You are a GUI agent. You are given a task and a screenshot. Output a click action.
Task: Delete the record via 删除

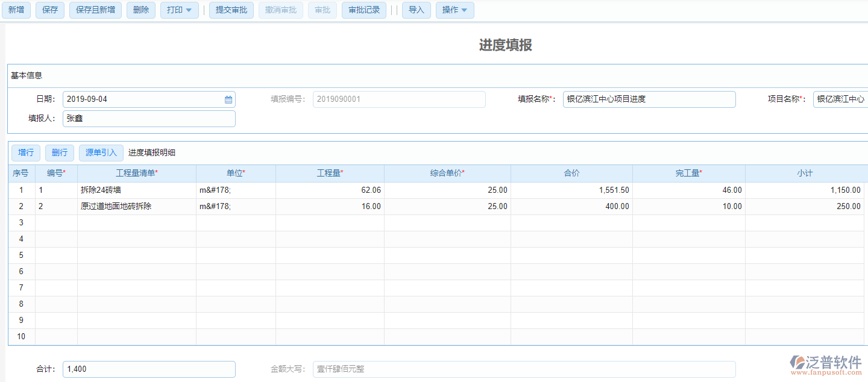pyautogui.click(x=140, y=10)
